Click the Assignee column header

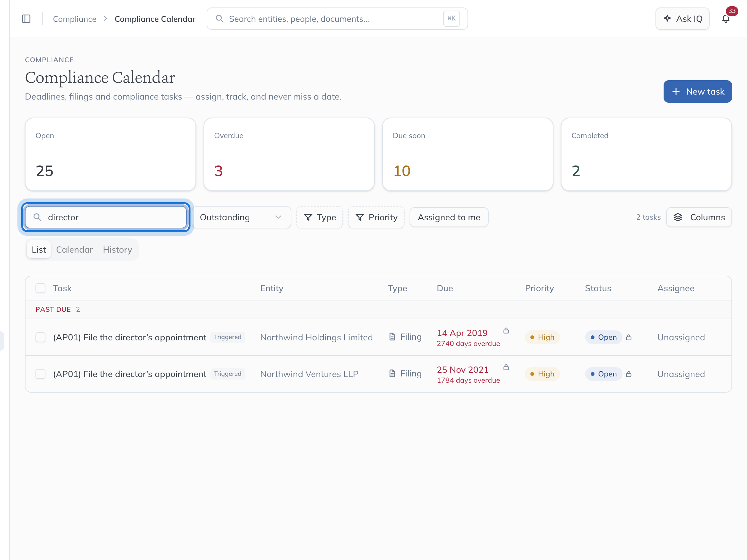(x=675, y=288)
